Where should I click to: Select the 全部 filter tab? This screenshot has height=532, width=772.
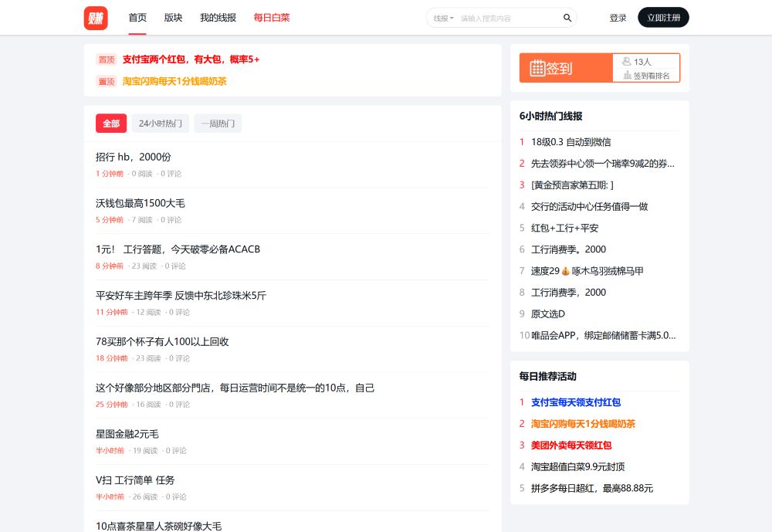(110, 124)
